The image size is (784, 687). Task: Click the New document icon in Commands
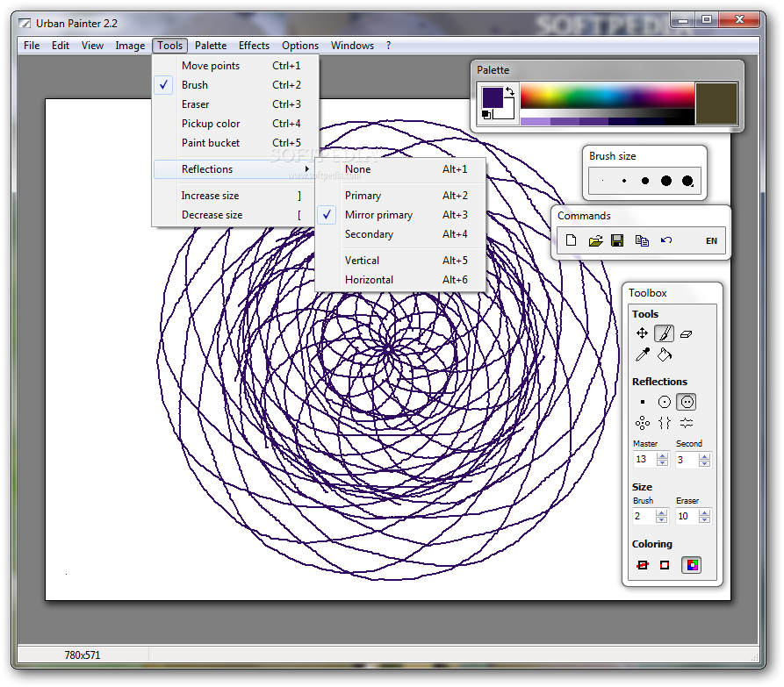tap(571, 240)
